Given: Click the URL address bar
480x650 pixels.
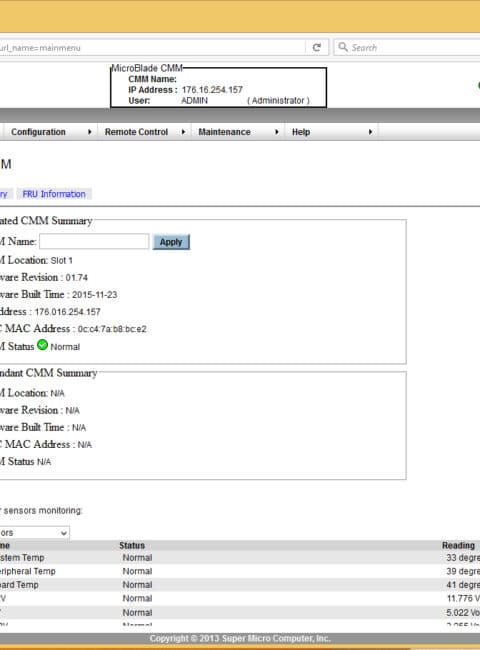Looking at the screenshot, I should coord(151,48).
